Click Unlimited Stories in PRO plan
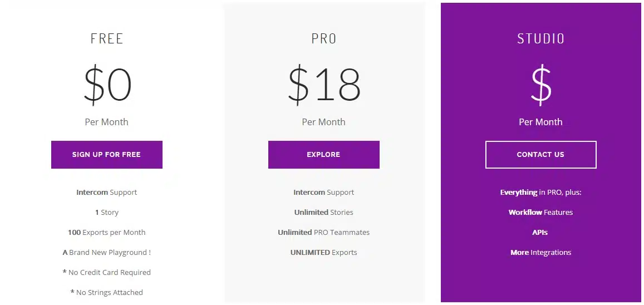 coord(324,213)
